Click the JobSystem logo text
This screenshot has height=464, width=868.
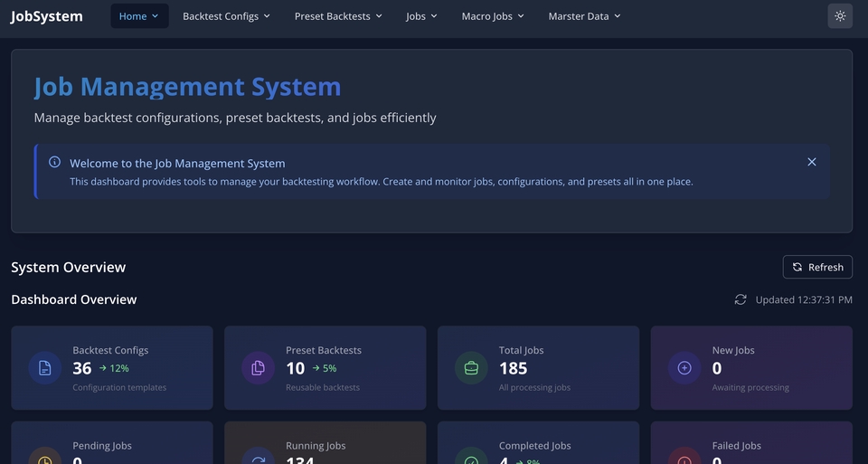[x=46, y=16]
